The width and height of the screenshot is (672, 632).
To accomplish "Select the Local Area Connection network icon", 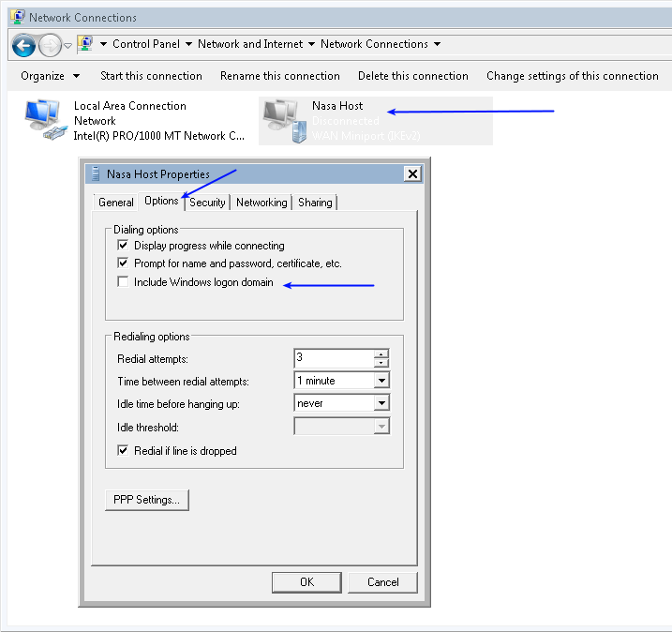I will click(x=43, y=120).
